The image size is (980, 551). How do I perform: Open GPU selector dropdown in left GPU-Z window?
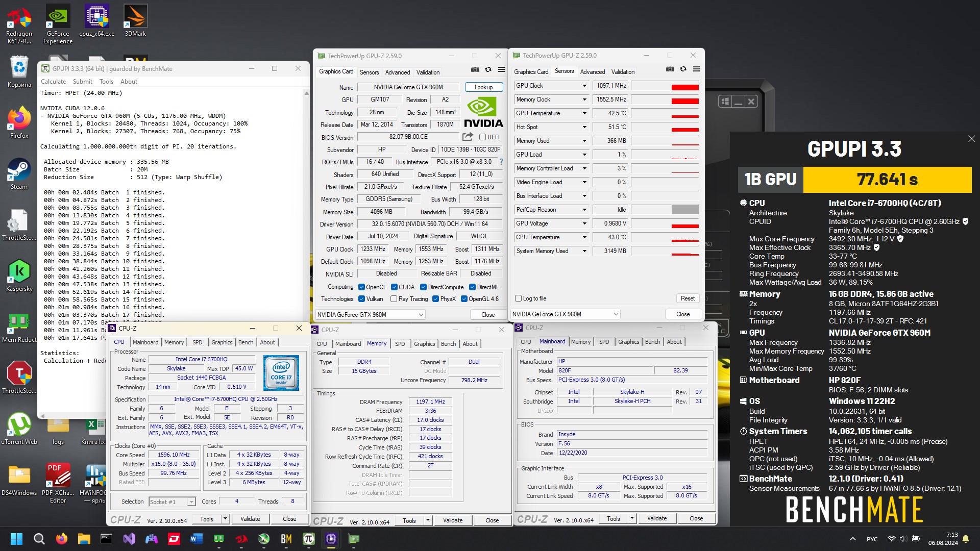[x=371, y=315]
